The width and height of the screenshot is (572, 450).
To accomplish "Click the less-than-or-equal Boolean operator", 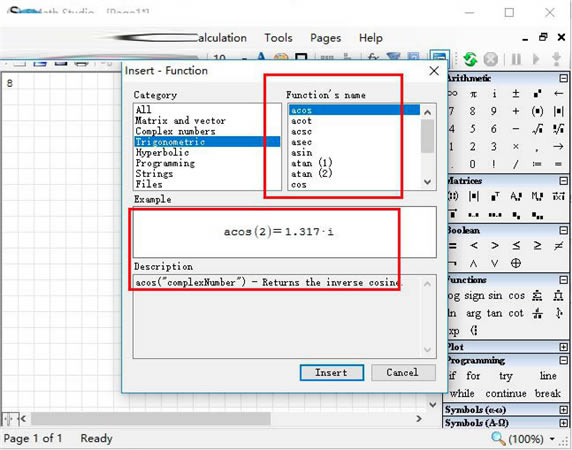I will [516, 246].
